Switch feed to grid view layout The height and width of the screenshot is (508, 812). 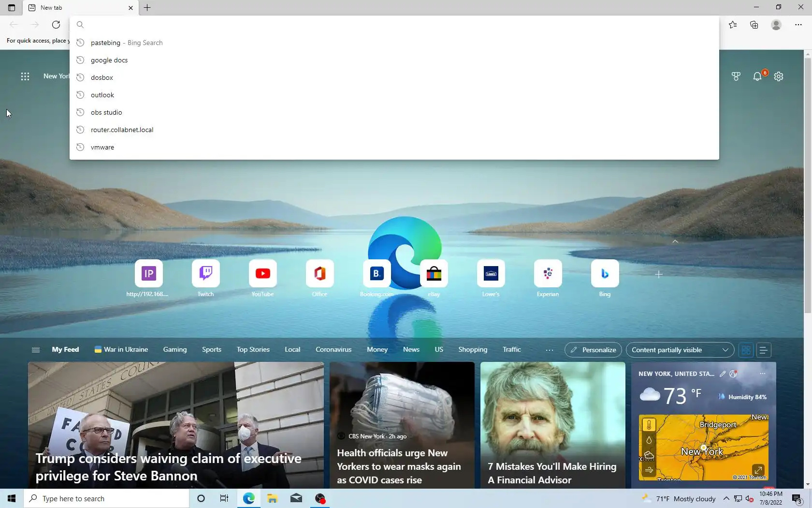[746, 350]
